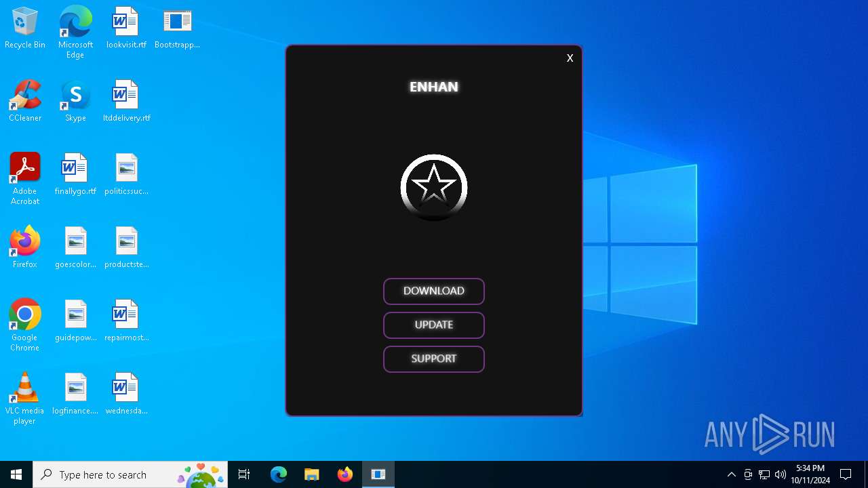The height and width of the screenshot is (488, 868).
Task: Click the UPDATE button
Action: coord(434,325)
